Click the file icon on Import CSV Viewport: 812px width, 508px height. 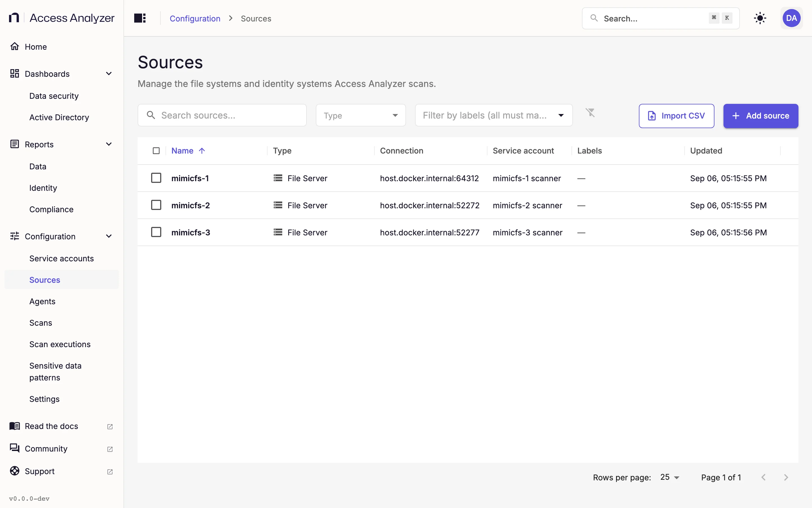click(x=652, y=116)
